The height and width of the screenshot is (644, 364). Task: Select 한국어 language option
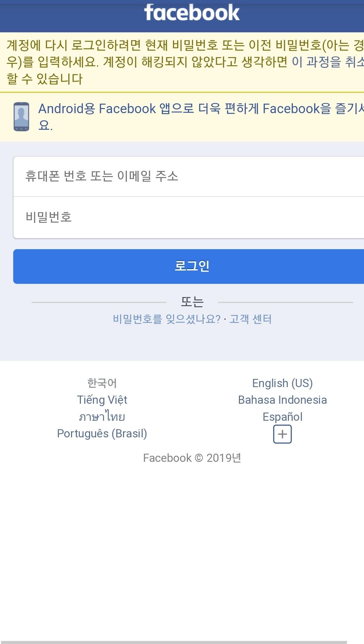coord(102,383)
